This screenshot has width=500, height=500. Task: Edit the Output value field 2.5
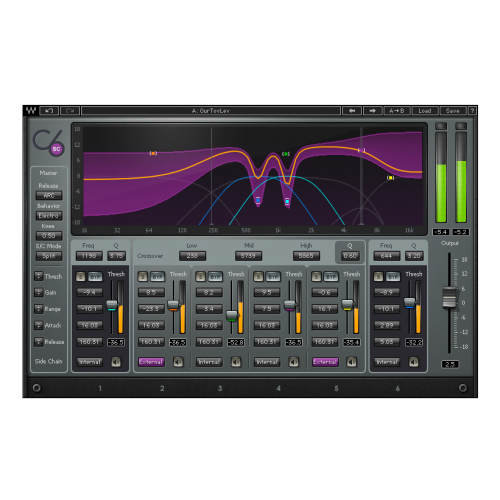point(450,364)
